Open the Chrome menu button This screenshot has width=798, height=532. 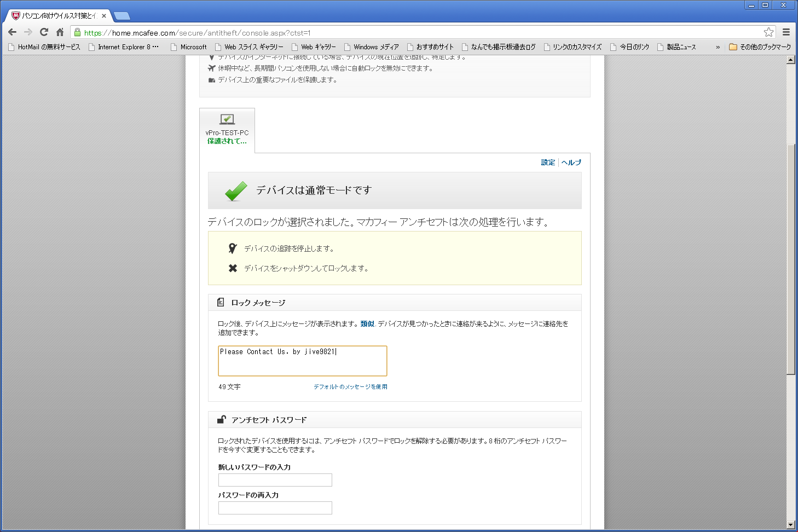[x=786, y=32]
